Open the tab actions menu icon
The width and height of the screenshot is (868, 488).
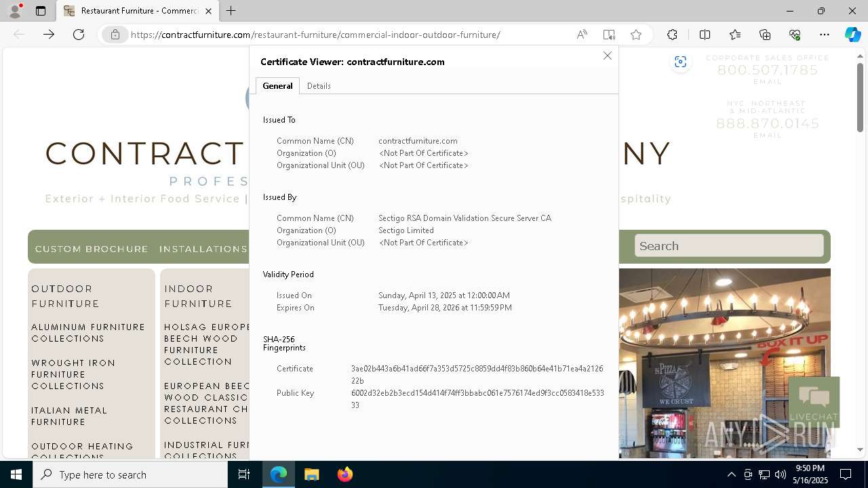(41, 11)
